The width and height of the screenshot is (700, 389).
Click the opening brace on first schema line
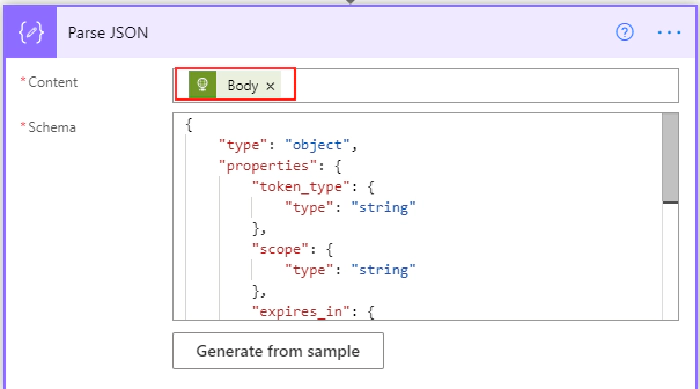point(189,125)
